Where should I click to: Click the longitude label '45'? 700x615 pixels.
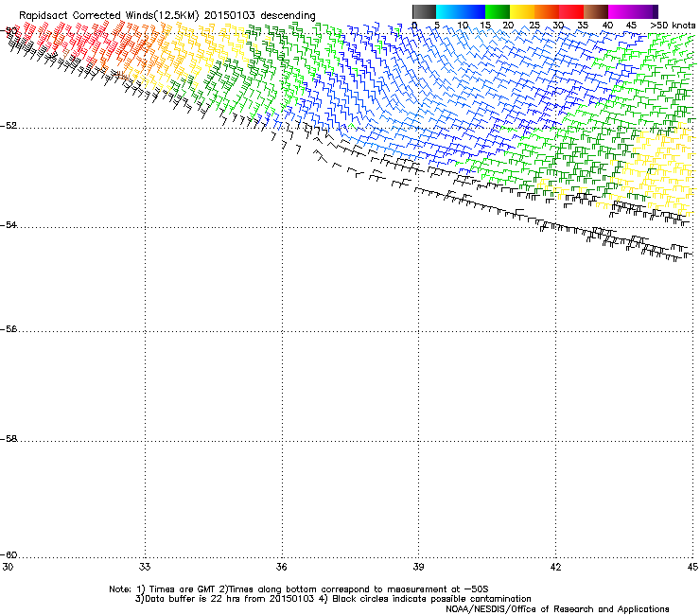(692, 567)
